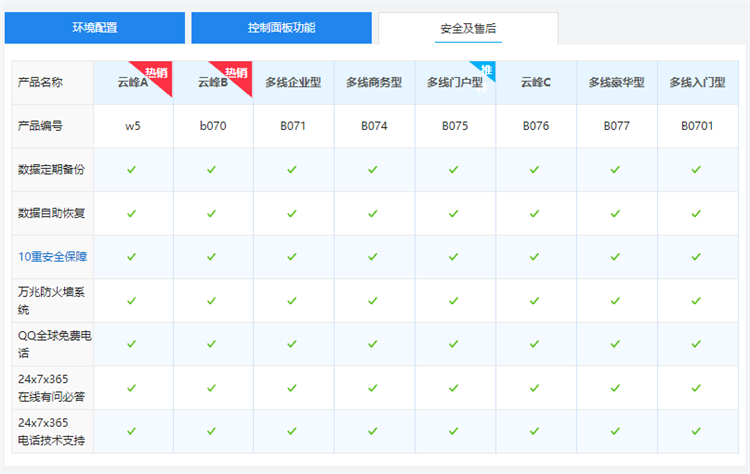Click the 云峰C column header
Image resolution: width=750 pixels, height=474 pixels.
(535, 83)
